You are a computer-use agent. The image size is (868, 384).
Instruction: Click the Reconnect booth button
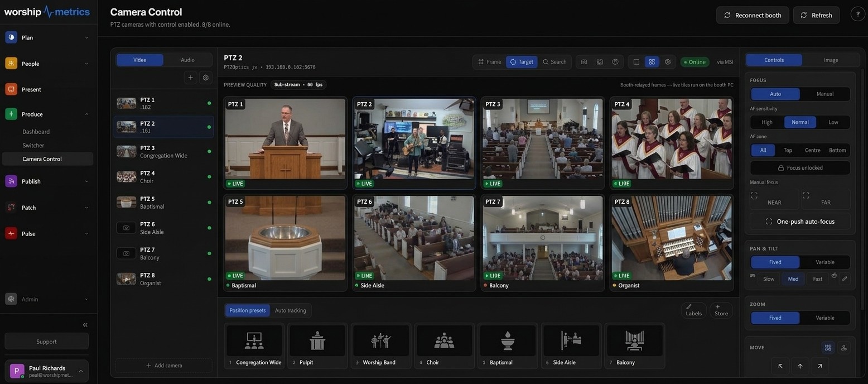(753, 15)
